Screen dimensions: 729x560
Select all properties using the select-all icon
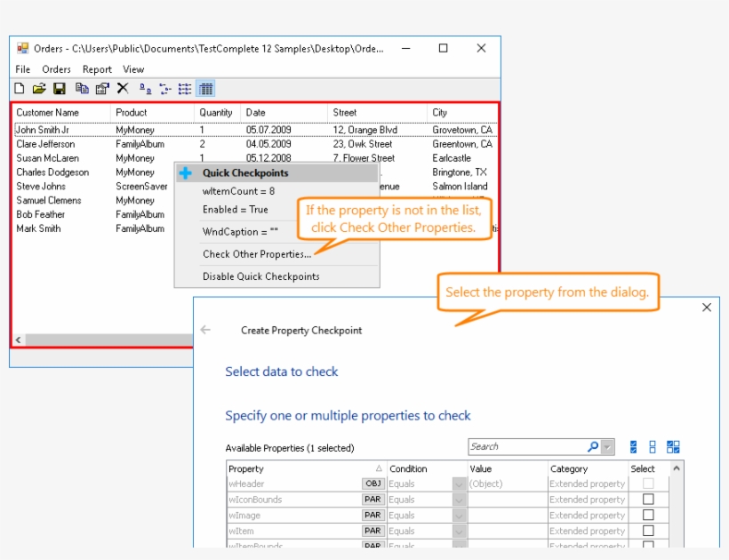click(x=633, y=447)
